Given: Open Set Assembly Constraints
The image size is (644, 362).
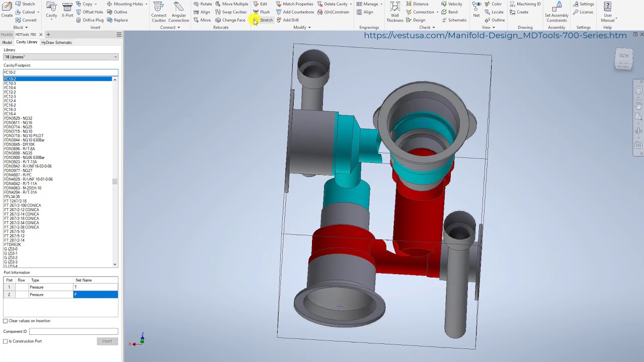Looking at the screenshot, I should tap(556, 12).
